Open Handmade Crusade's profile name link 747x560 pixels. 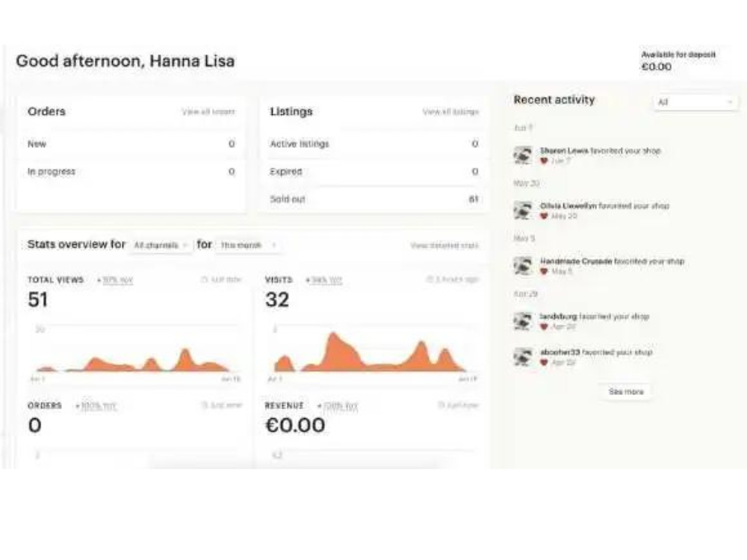tap(576, 261)
